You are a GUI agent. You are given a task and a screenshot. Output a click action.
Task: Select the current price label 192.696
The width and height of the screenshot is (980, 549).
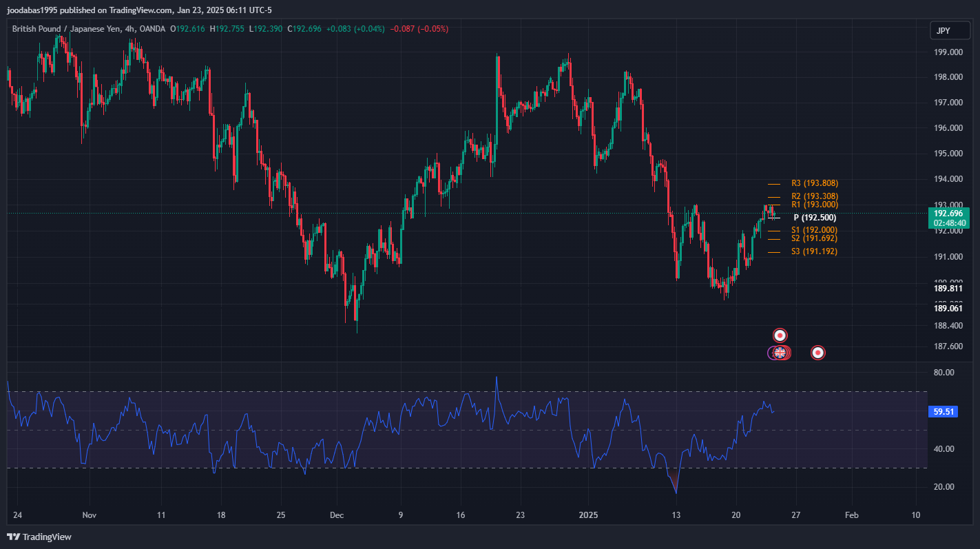pos(948,214)
